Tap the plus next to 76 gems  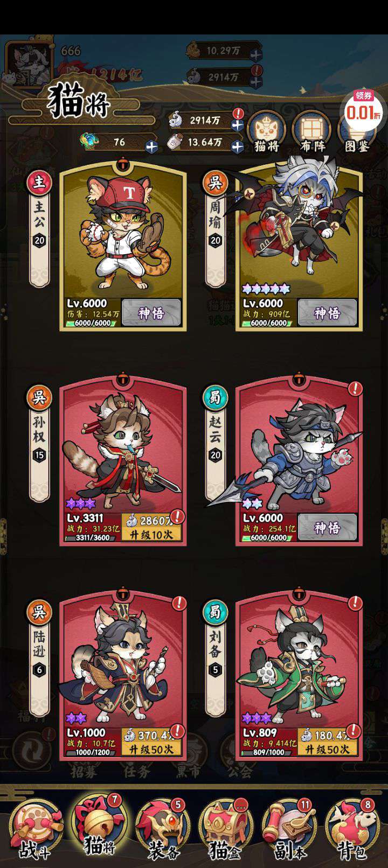(152, 145)
